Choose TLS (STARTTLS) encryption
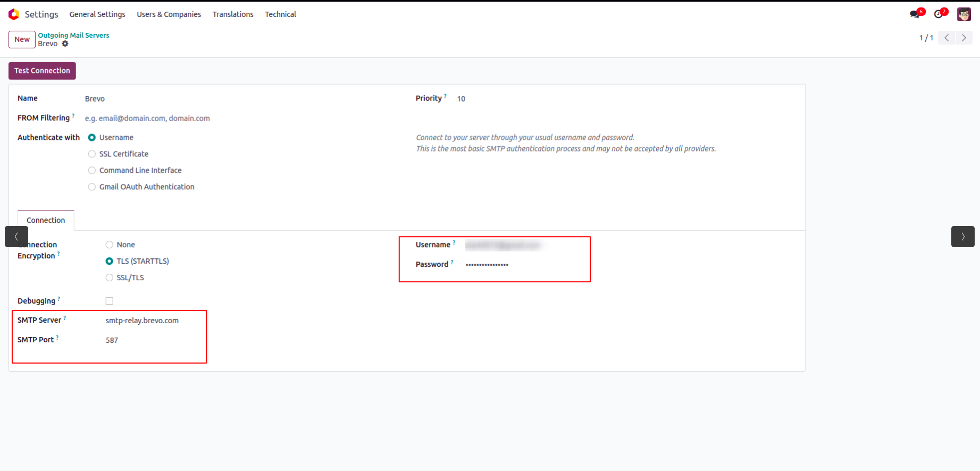This screenshot has width=980, height=471. [x=110, y=262]
